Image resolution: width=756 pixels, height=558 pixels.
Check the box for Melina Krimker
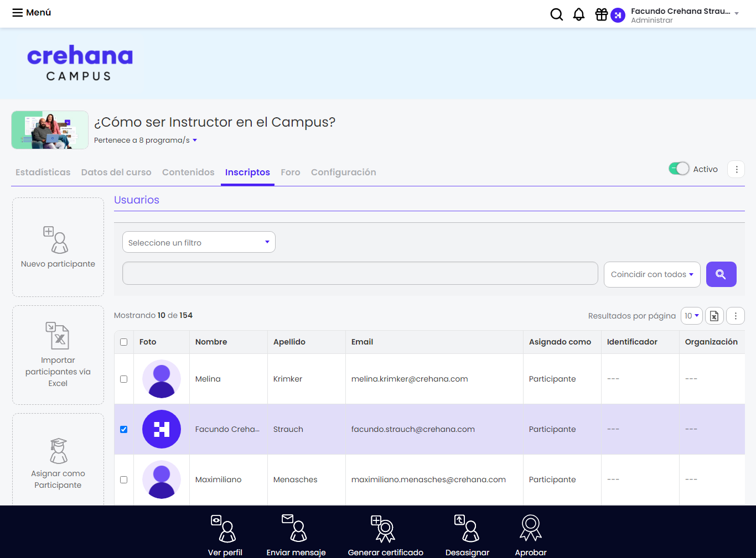pyautogui.click(x=124, y=379)
